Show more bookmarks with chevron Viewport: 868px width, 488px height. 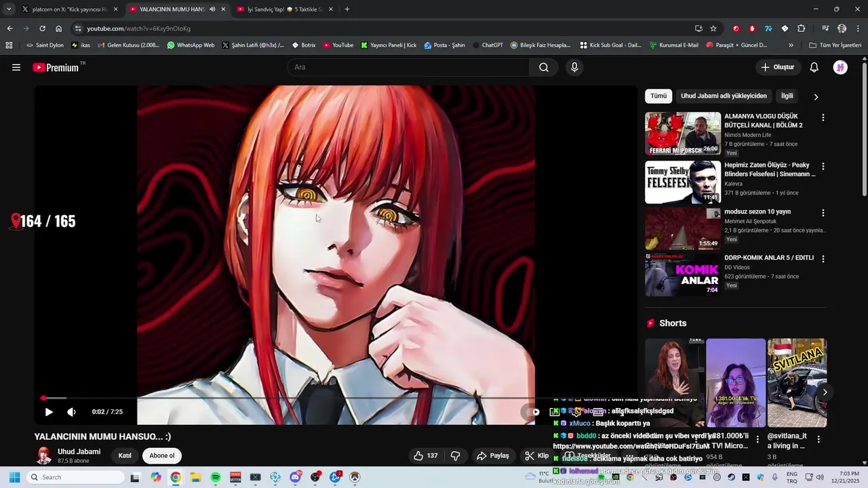coord(791,45)
